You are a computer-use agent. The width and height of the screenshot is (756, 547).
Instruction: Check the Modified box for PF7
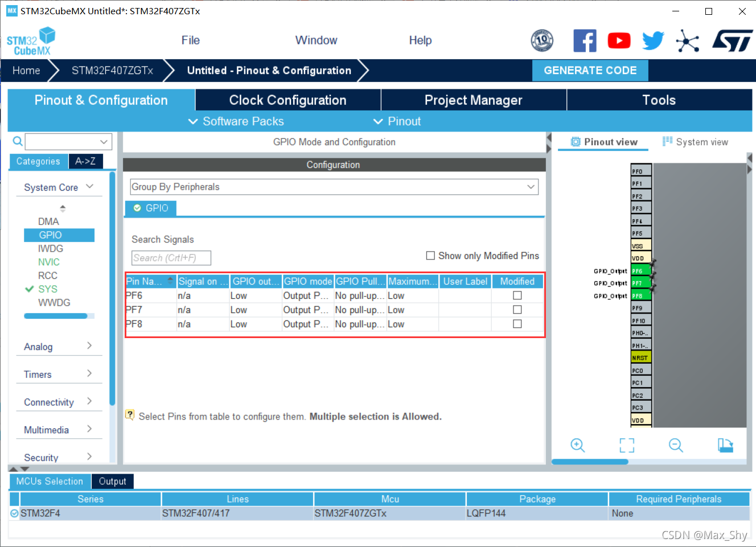(x=517, y=310)
